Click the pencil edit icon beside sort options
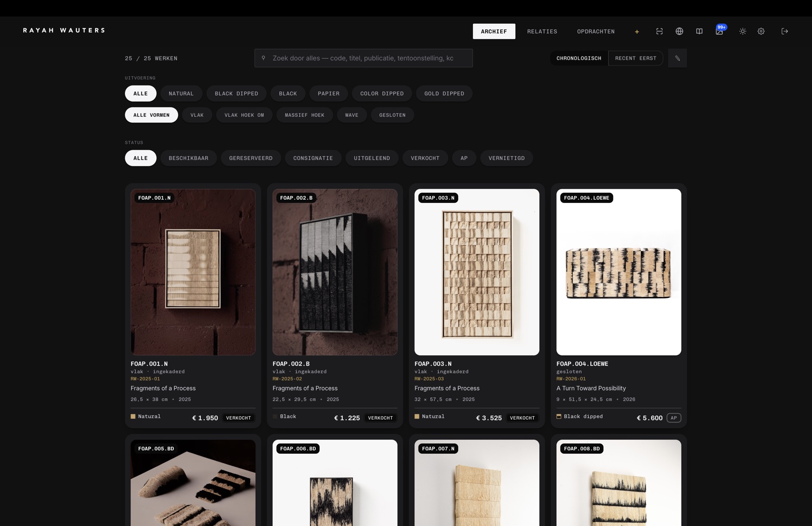This screenshot has height=526, width=812. point(677,58)
